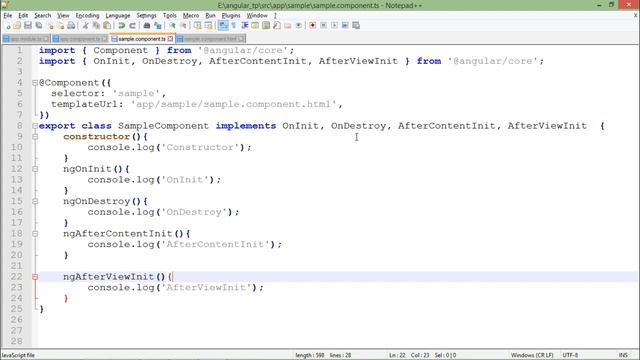Screen dimensions: 640x360
Task: Switch to the app.component.ts tab
Action: coord(80,39)
